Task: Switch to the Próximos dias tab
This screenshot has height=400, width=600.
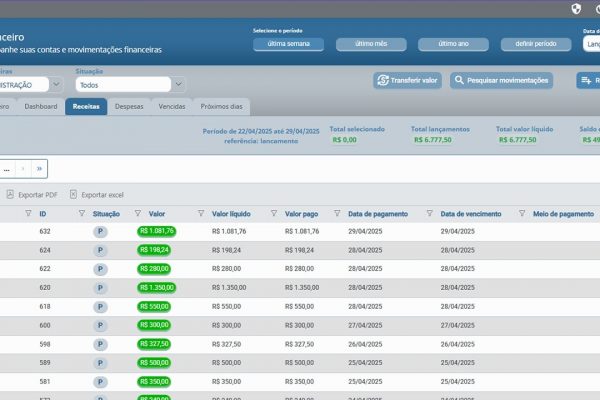Action: (222, 106)
